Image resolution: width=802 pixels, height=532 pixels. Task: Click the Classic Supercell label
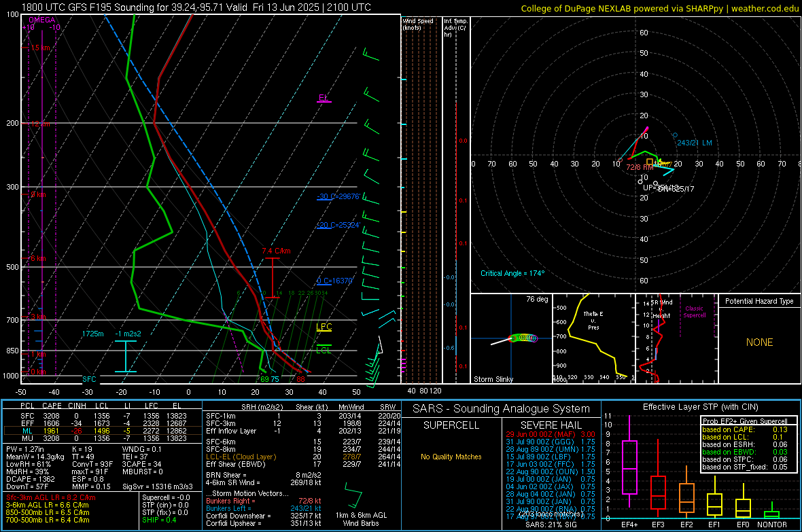694,312
